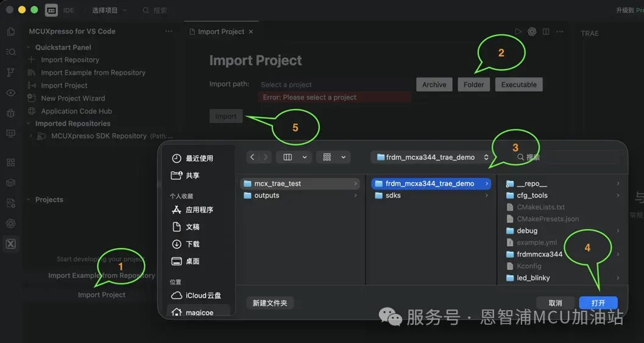Click Import Example from Repository in Quickstart

click(x=93, y=72)
